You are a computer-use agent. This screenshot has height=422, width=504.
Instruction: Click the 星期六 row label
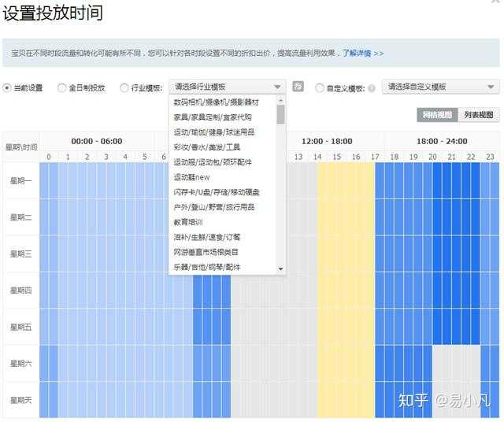(20, 363)
